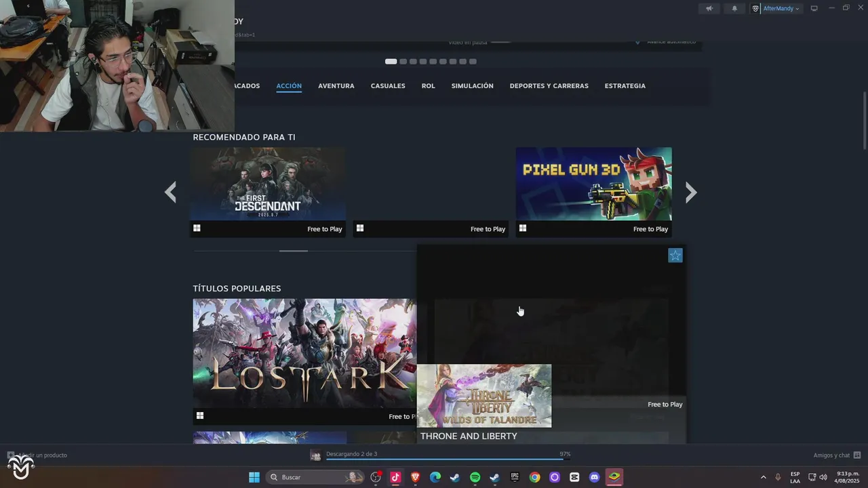The width and height of the screenshot is (868, 488).
Task: Open Epic Games Launcher from the taskbar
Action: point(515,477)
